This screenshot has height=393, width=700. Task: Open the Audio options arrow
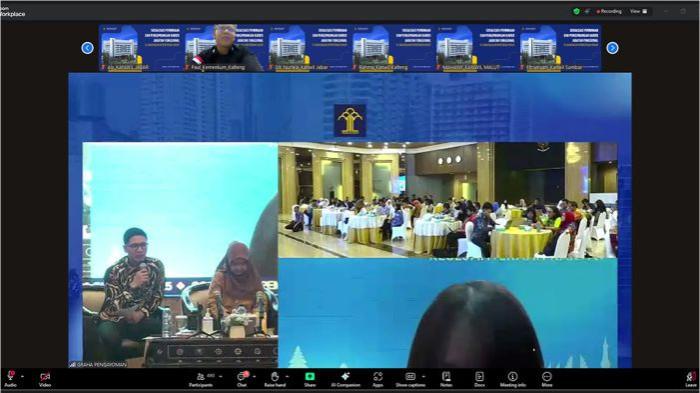[x=22, y=377]
